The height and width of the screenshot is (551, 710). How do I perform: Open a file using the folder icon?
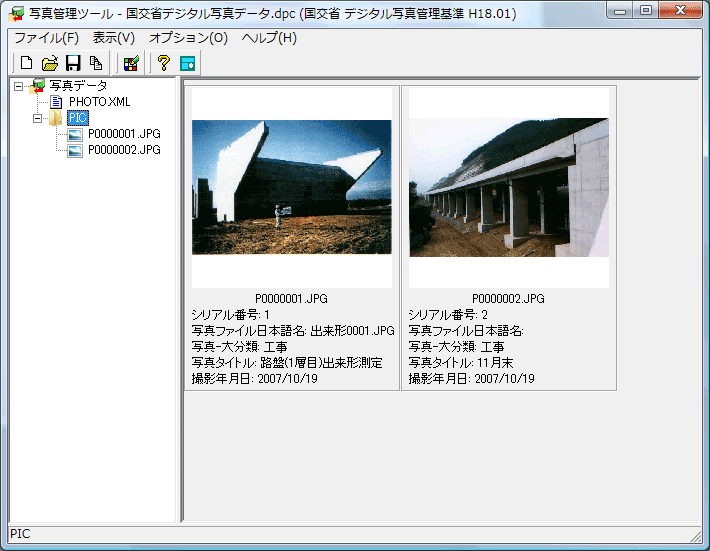pyautogui.click(x=50, y=63)
